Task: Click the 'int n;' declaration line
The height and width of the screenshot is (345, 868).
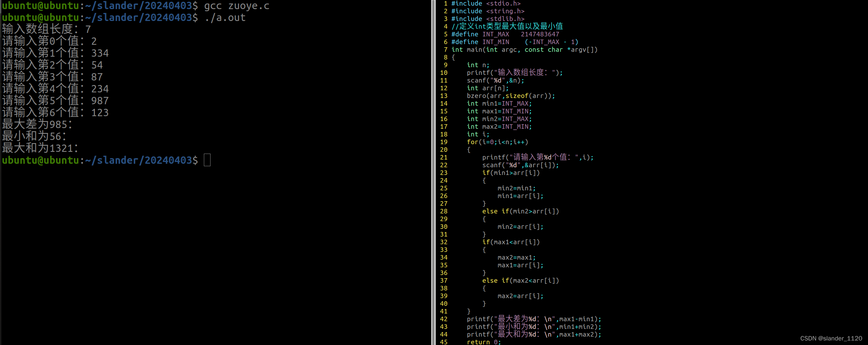Action: click(x=478, y=65)
